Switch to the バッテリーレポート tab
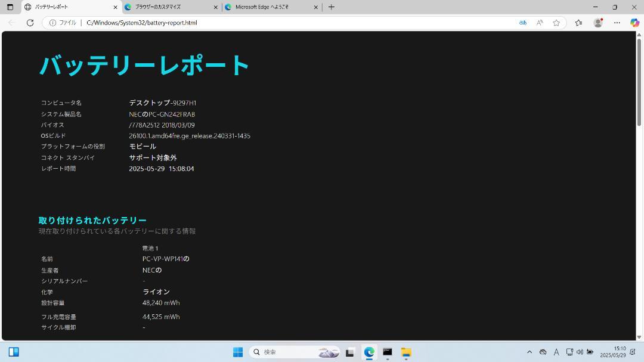The width and height of the screenshot is (644, 362). [70, 7]
